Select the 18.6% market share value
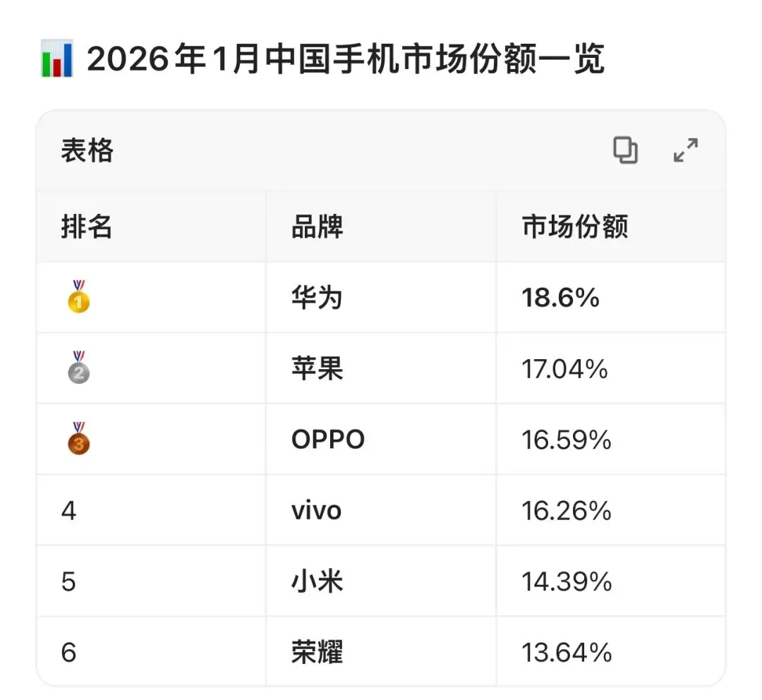This screenshot has width=762, height=700. (560, 298)
